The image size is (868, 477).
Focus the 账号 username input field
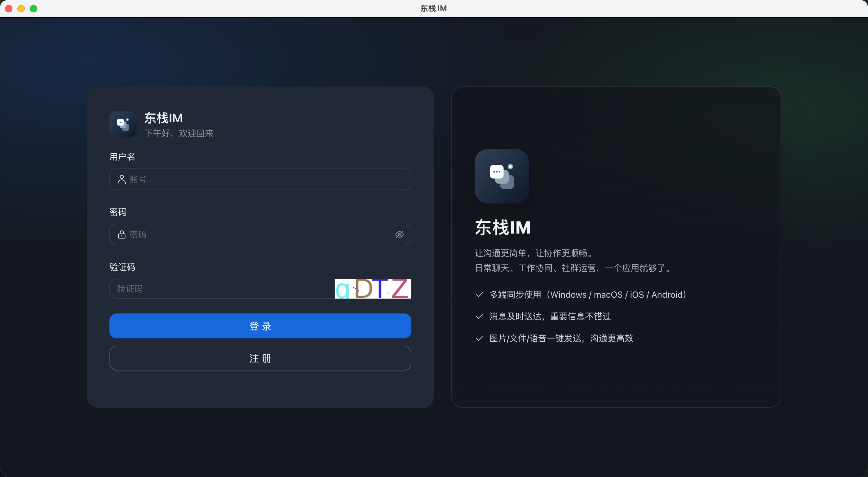(260, 179)
